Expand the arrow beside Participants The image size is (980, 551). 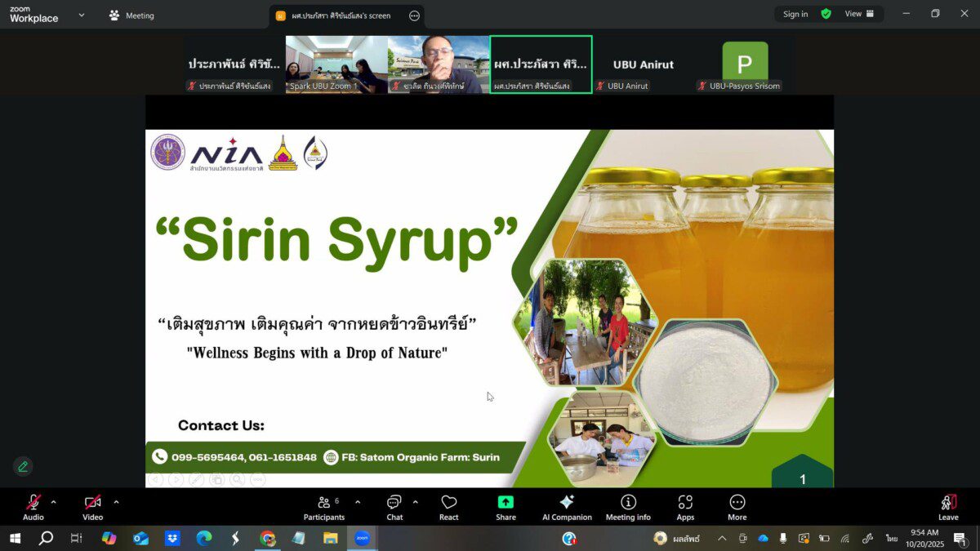click(x=358, y=502)
